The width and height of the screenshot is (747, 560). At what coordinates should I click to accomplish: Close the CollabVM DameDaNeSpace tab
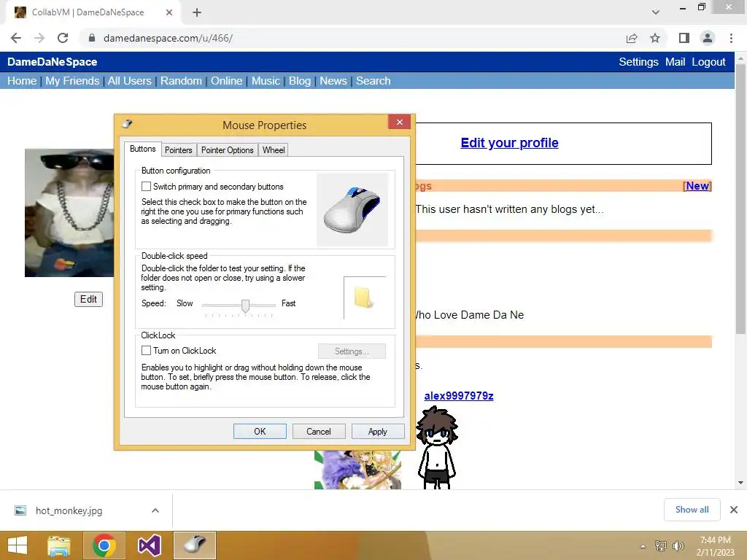[x=169, y=12]
